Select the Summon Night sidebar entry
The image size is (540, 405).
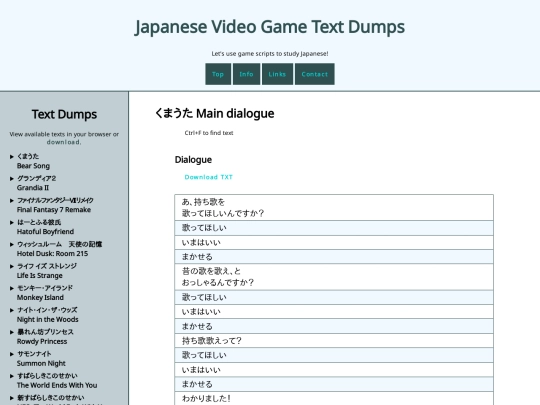pos(41,359)
